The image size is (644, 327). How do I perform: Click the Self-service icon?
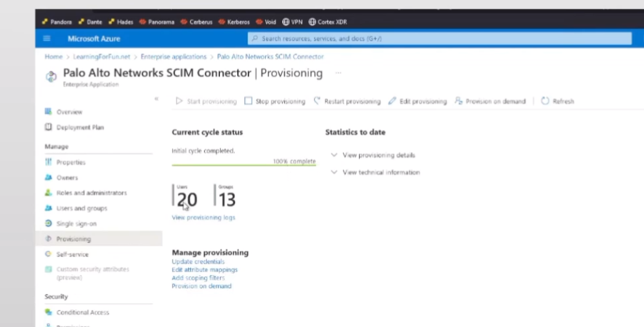click(x=48, y=254)
